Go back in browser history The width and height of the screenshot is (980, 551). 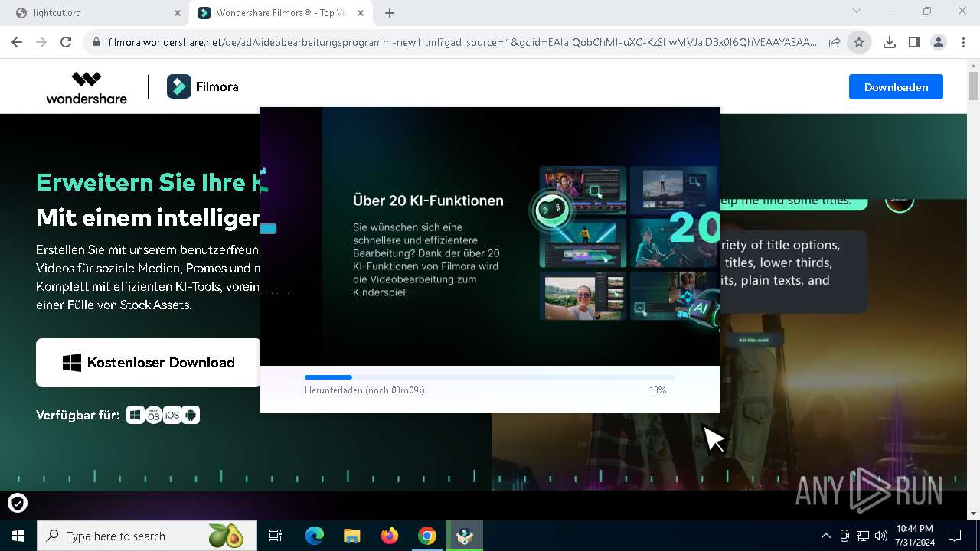(x=17, y=42)
